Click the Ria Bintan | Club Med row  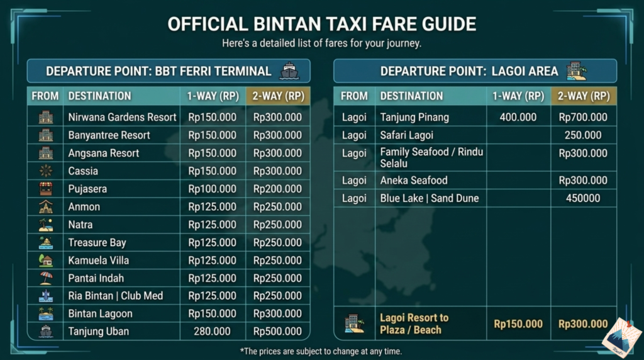coord(115,296)
